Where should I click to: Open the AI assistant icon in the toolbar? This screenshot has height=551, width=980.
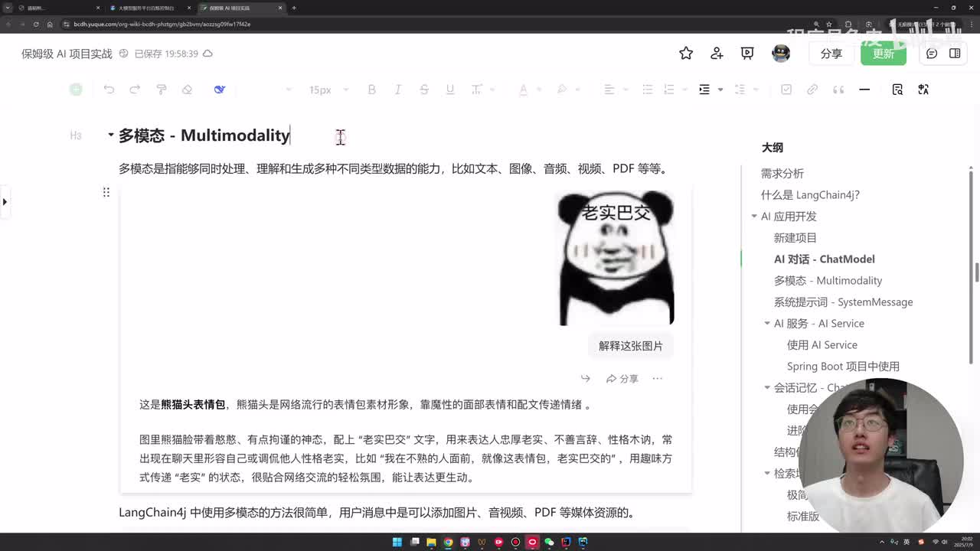(x=220, y=90)
